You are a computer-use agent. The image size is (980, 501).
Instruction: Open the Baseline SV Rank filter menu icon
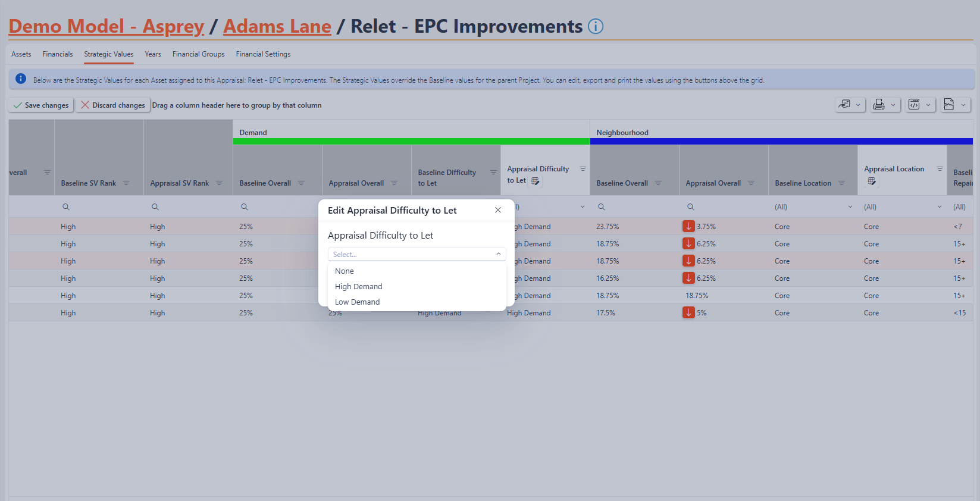pos(126,183)
